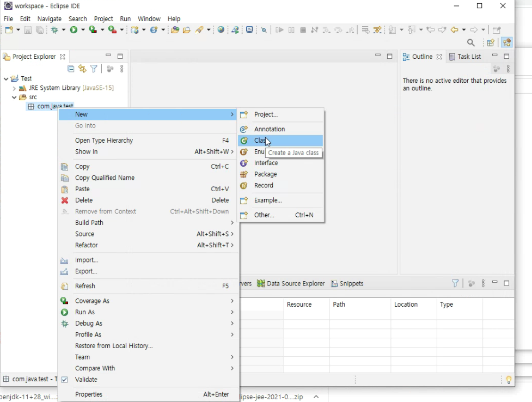Open Compare With submenu
This screenshot has height=402, width=532.
(149, 368)
